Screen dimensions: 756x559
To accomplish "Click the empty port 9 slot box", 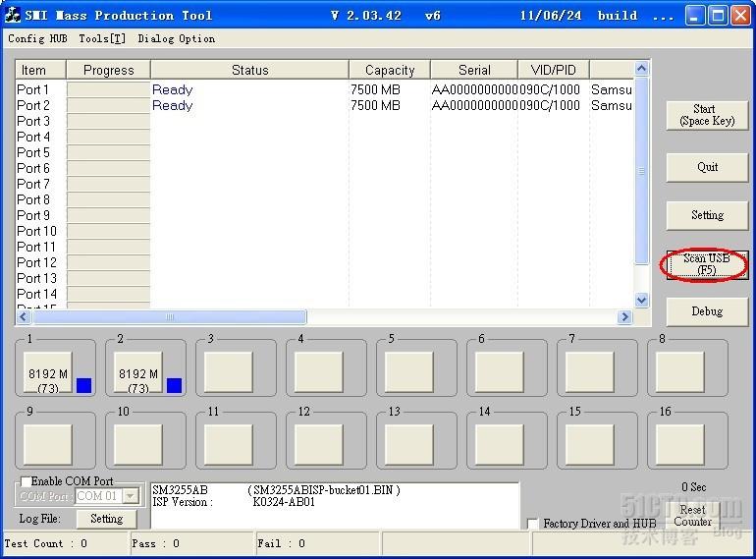I will (x=48, y=444).
